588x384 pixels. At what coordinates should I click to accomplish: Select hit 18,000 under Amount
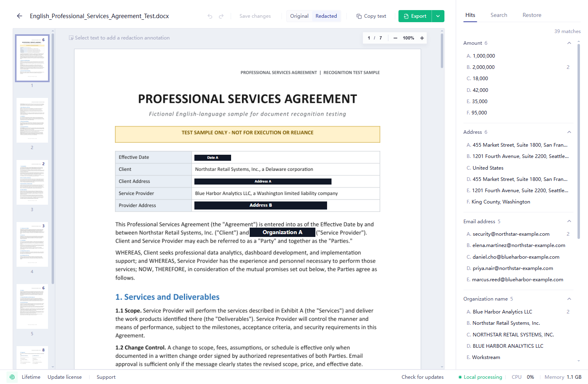pos(518,79)
